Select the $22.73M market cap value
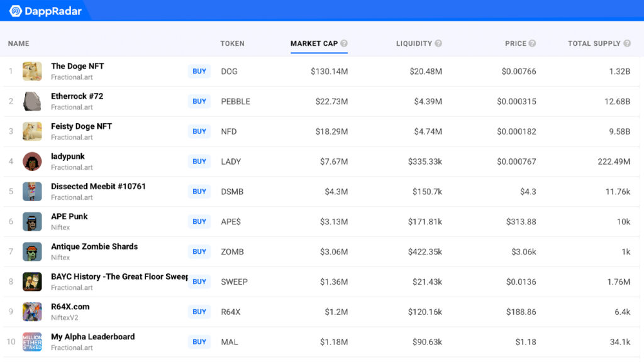This screenshot has width=644, height=362. tap(331, 101)
